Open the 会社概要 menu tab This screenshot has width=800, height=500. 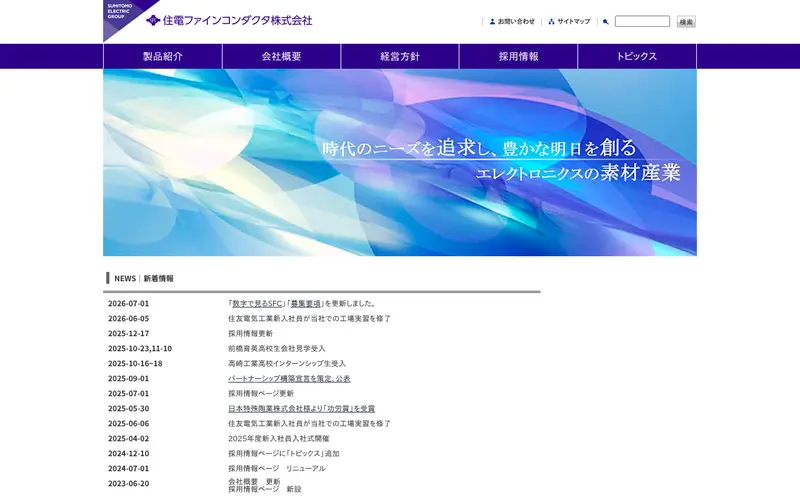pos(281,56)
